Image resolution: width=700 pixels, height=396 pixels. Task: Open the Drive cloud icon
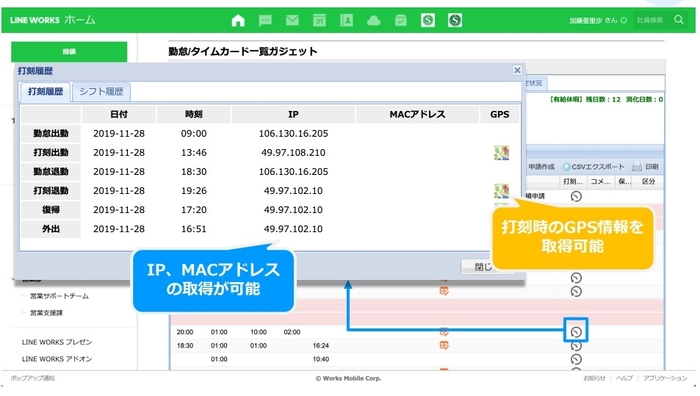pyautogui.click(x=374, y=21)
